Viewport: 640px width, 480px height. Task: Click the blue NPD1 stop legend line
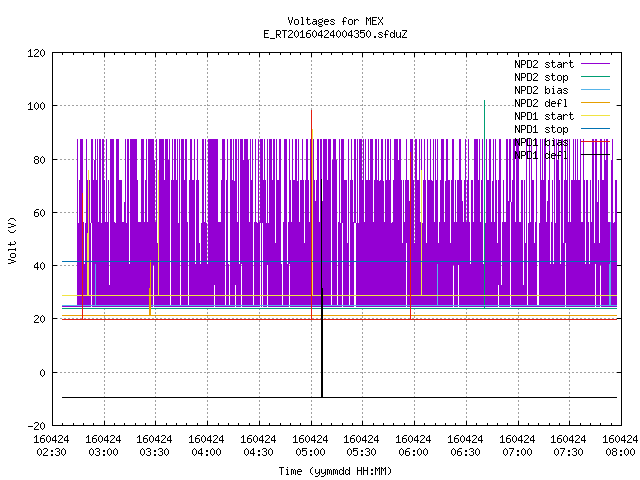(595, 129)
